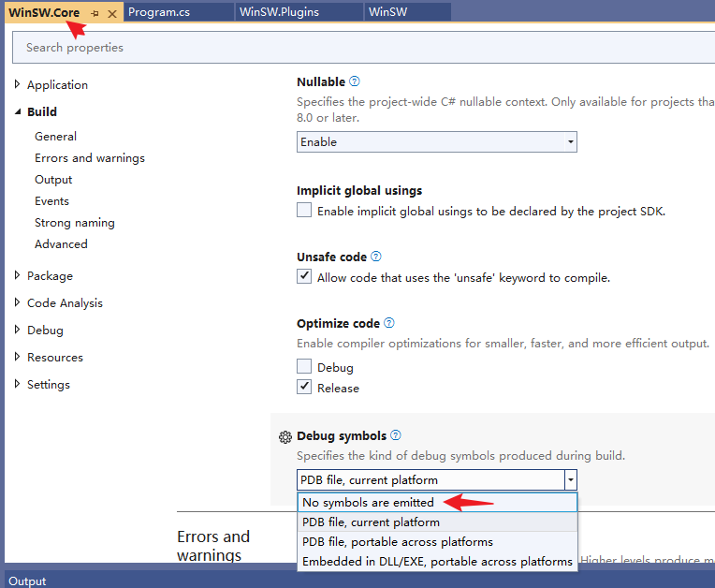Viewport: 715px width, 588px height.
Task: Pin the WinSW.Core tab
Action: pyautogui.click(x=95, y=14)
